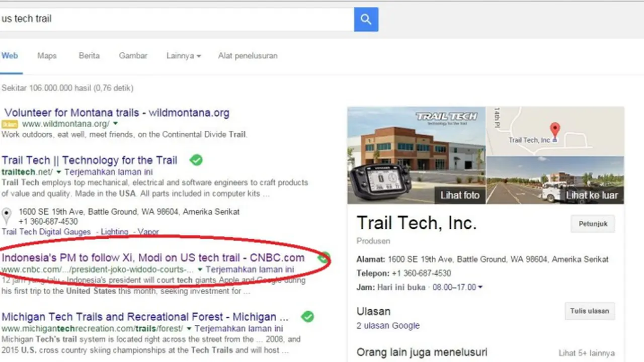Click the yellow ad badge beside wildmontana.org
Image resolution: width=644 pixels, height=362 pixels.
[10, 124]
